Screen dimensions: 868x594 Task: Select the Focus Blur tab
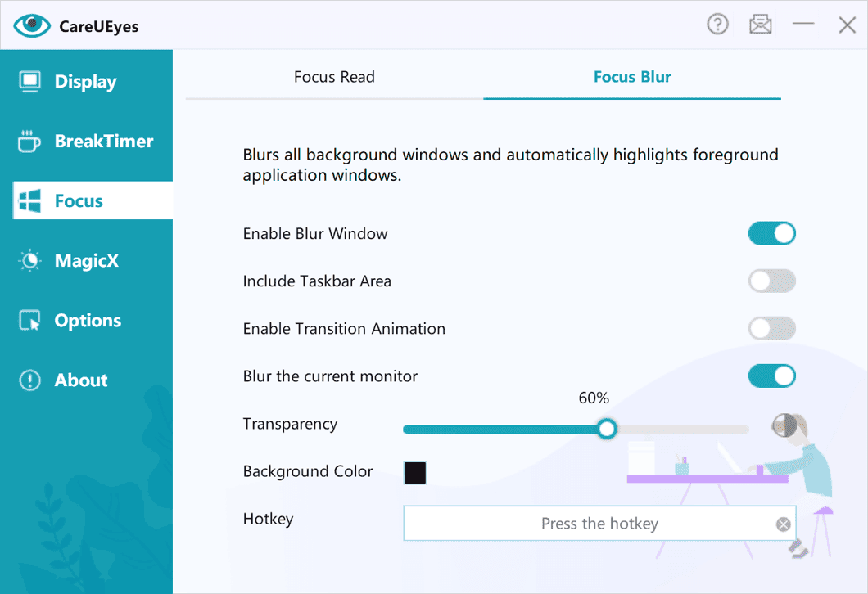(x=632, y=77)
